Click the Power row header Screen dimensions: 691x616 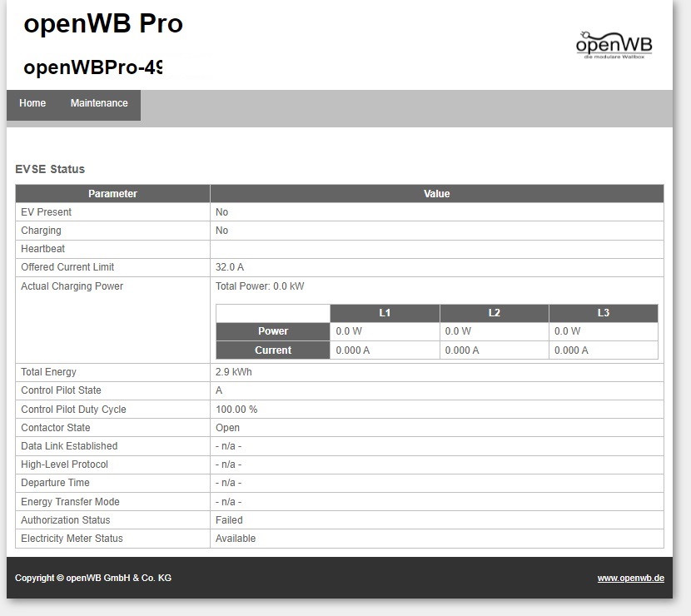click(x=273, y=331)
